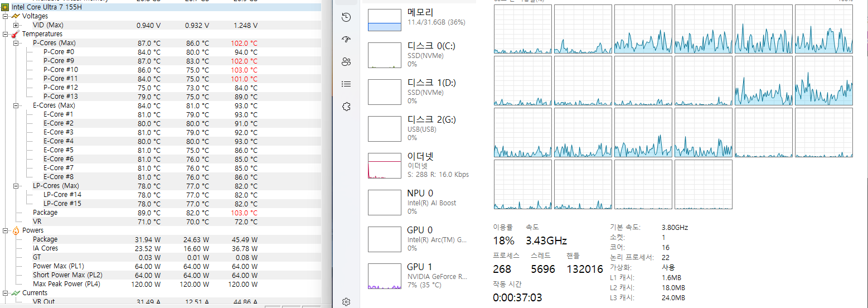Screen dimensions: 868x308
Task: Open the Startup apps gauge icon
Action: pyautogui.click(x=346, y=40)
